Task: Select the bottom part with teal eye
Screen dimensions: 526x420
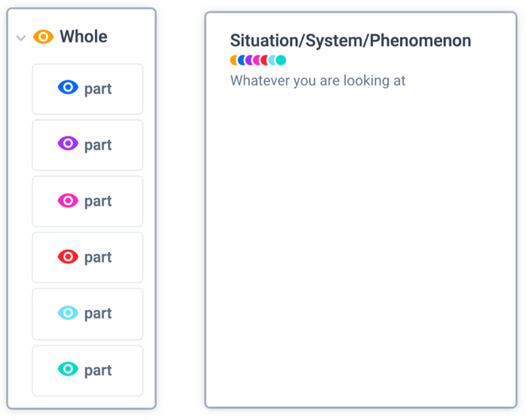Action: click(x=88, y=371)
